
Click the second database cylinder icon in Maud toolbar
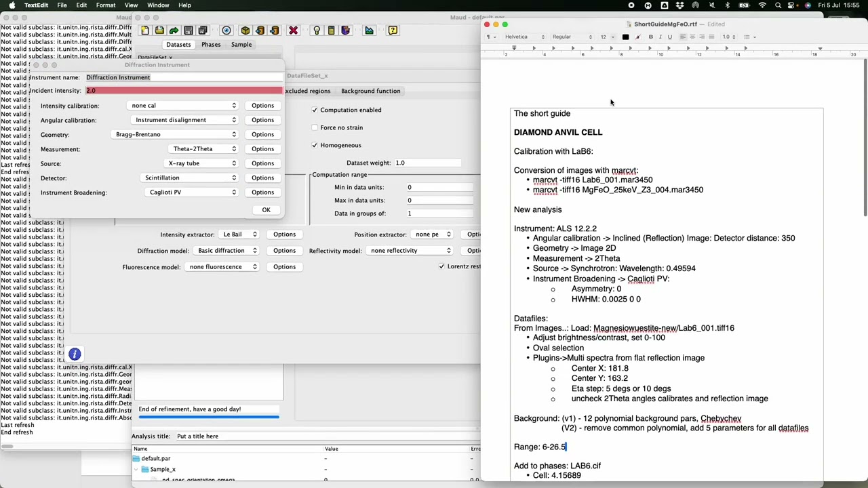(274, 30)
